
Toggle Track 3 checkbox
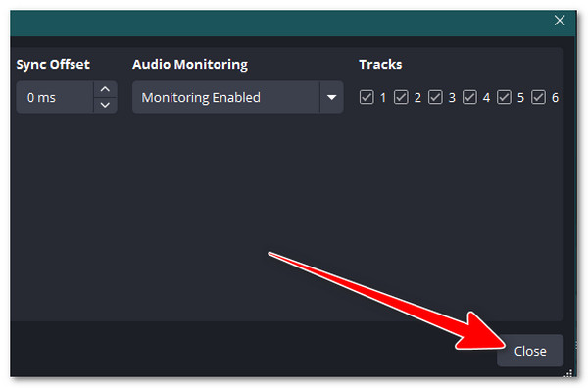(x=435, y=97)
